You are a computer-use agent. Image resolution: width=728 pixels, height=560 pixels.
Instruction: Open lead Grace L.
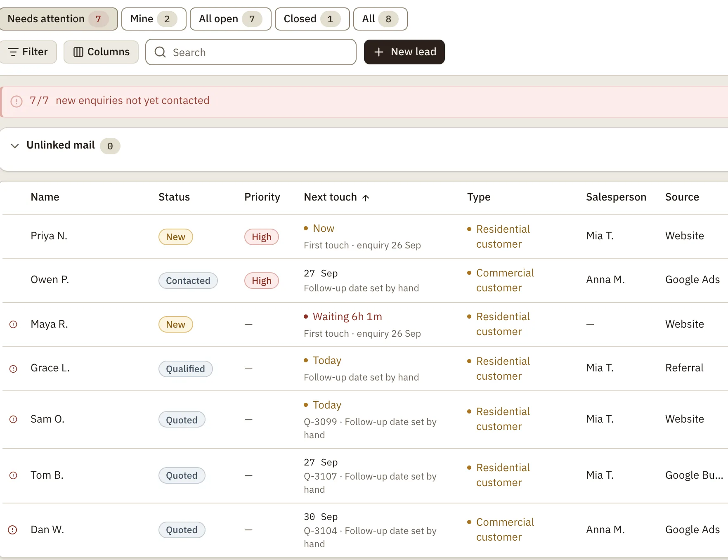coord(50,368)
